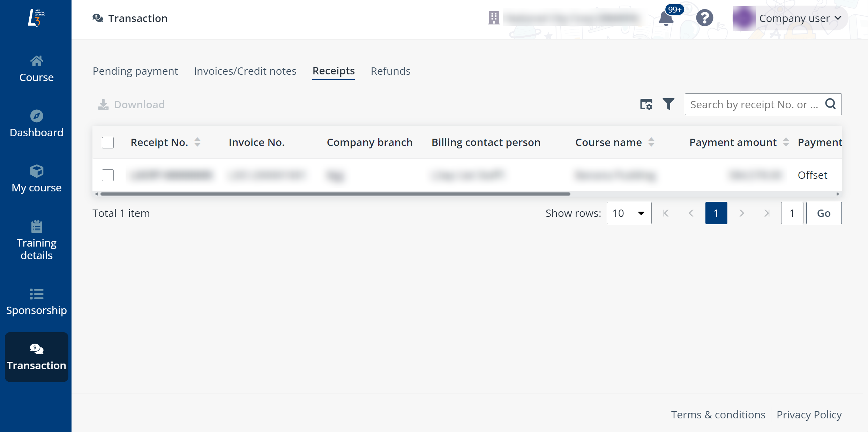Screen dimensions: 868x432
Task: Click the help question mark icon
Action: [704, 18]
